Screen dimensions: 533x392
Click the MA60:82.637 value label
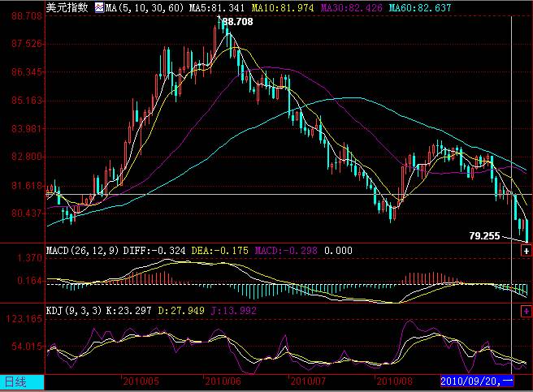pyautogui.click(x=420, y=8)
